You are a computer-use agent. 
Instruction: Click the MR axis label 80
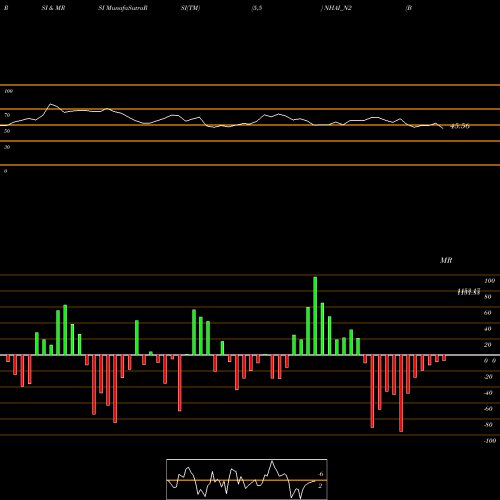point(488,297)
